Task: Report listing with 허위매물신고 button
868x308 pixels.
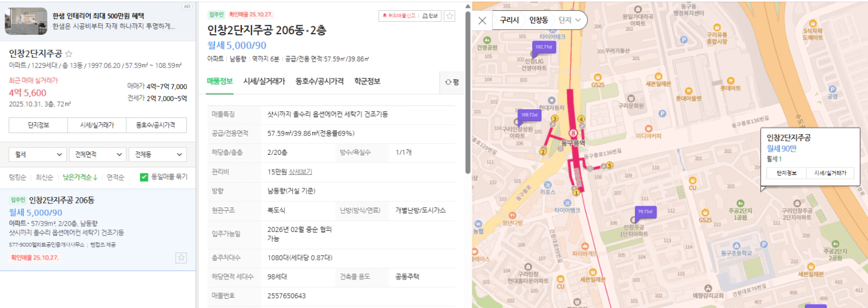Action: 399,16
